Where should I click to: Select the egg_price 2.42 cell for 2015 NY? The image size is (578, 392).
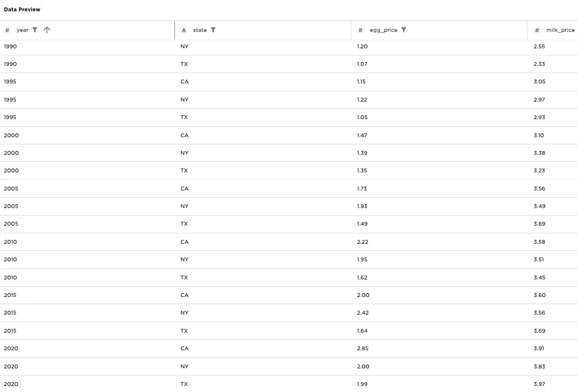point(363,312)
